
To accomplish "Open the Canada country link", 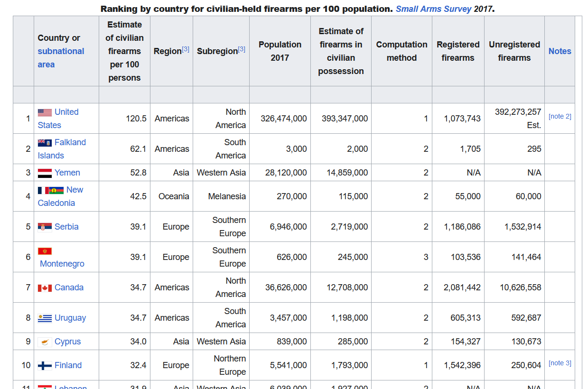I will (69, 287).
